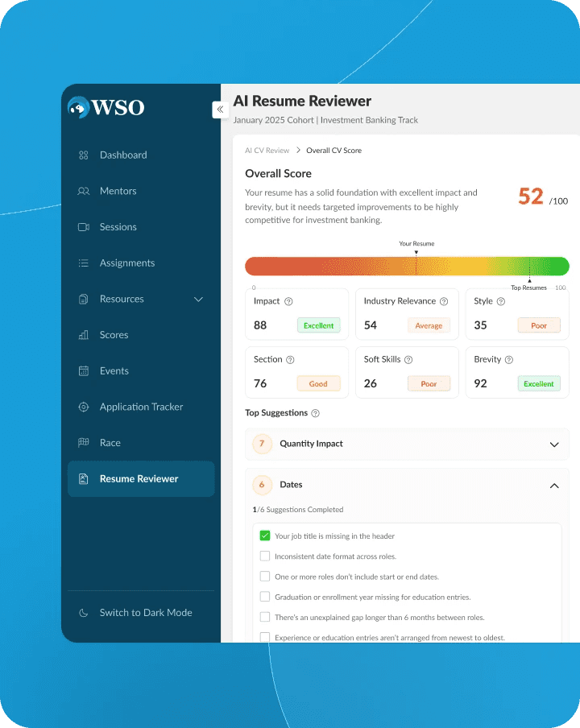580x728 pixels.
Task: Click the Resume Reviewer document icon
Action: 84,478
